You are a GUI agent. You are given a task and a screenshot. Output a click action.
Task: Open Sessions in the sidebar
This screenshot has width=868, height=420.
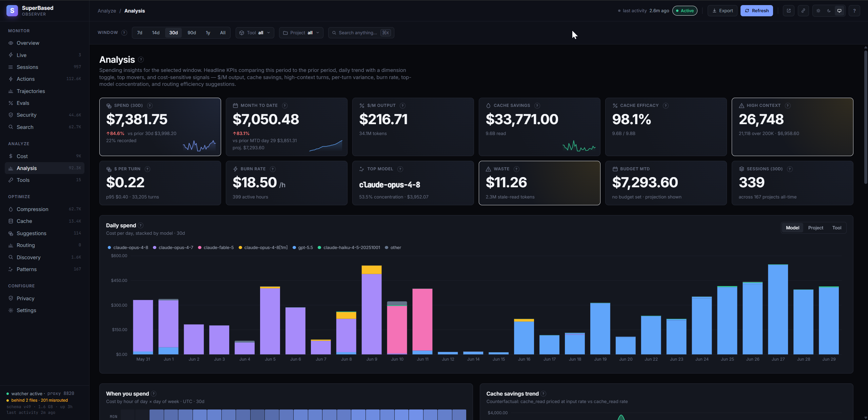coord(44,67)
